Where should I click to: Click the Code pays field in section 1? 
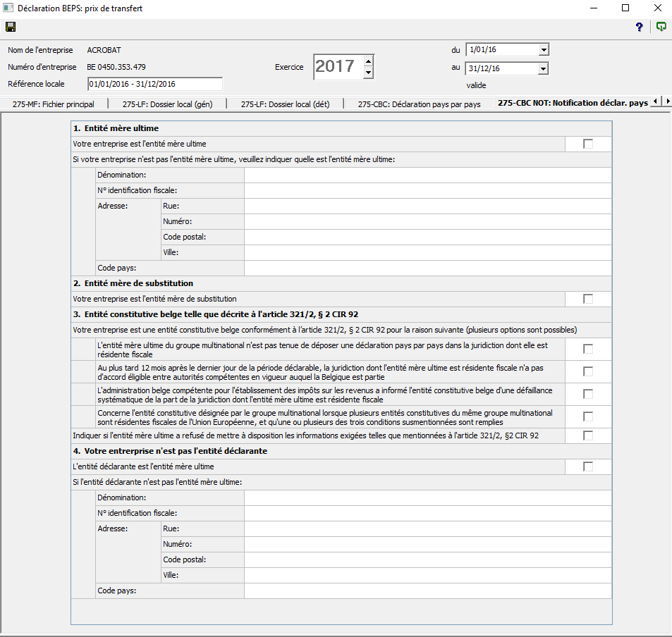(428, 268)
